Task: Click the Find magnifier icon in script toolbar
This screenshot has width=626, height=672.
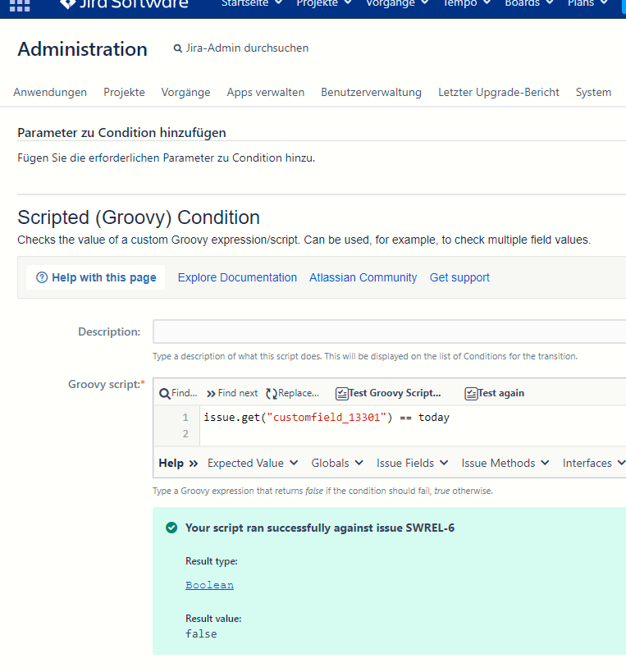Action: coord(165,393)
